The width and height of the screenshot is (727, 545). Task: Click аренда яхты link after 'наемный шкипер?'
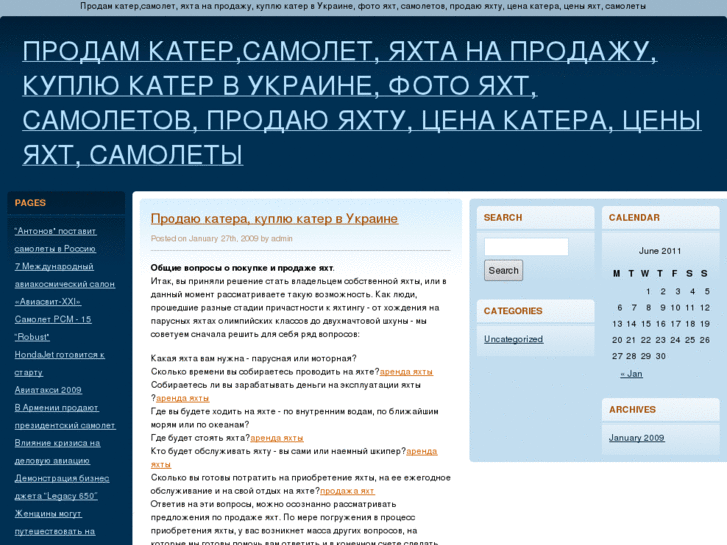click(294, 457)
